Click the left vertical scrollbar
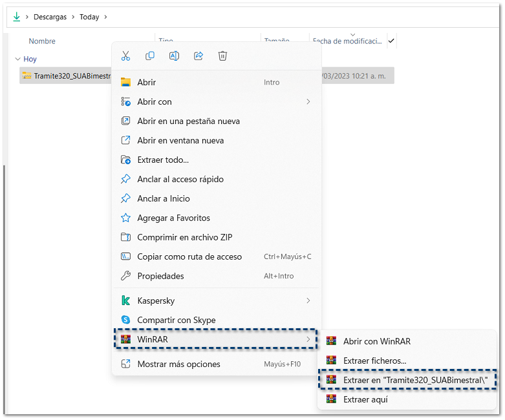505x420 pixels. pos(4,289)
